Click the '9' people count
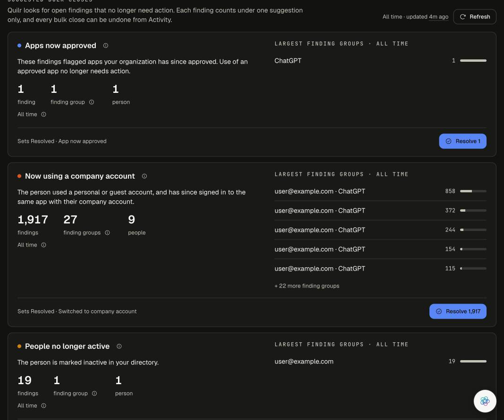 coord(132,220)
